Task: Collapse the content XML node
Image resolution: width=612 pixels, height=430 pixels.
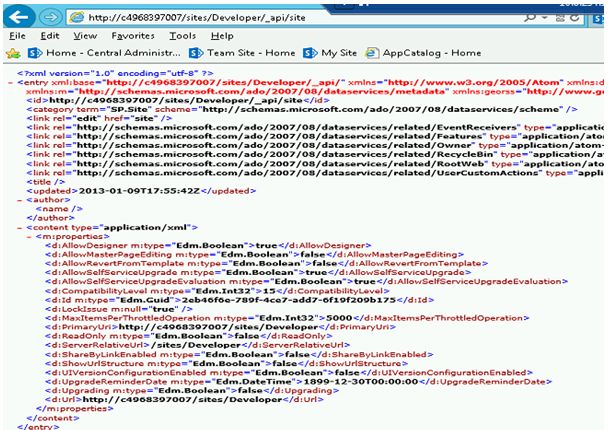Action: point(20,227)
